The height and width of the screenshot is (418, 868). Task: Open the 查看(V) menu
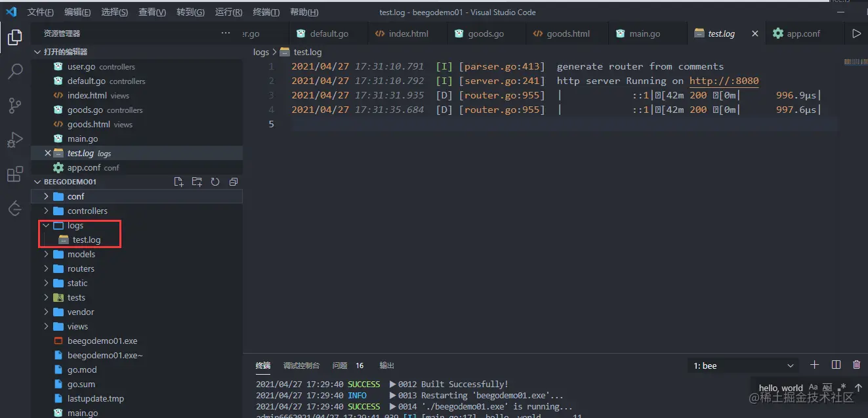[x=152, y=12]
